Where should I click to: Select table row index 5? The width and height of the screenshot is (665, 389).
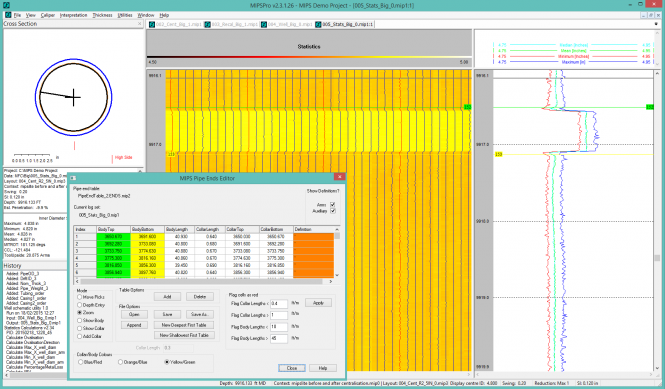[85, 266]
